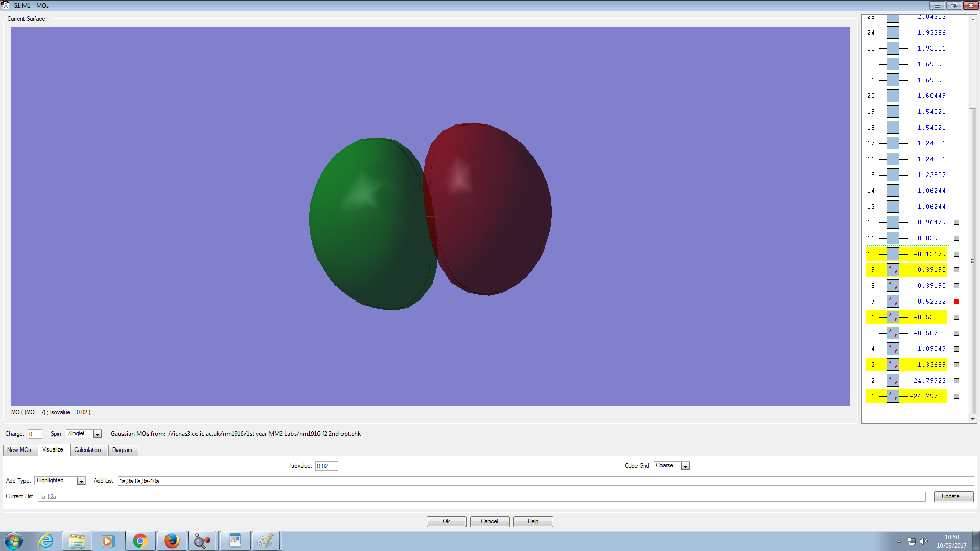
Task: Toggle surface marker for MO 10
Action: (x=957, y=254)
